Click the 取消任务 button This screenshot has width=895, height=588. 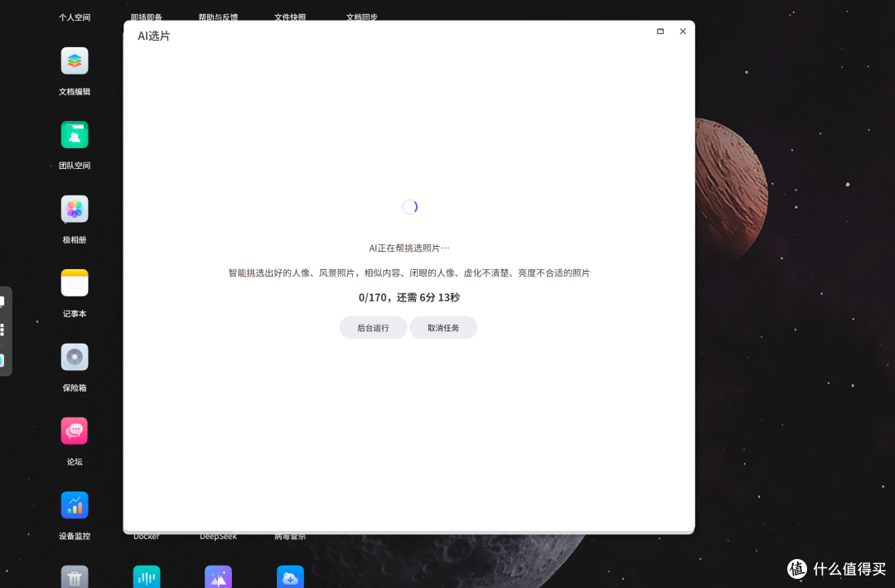coord(443,328)
